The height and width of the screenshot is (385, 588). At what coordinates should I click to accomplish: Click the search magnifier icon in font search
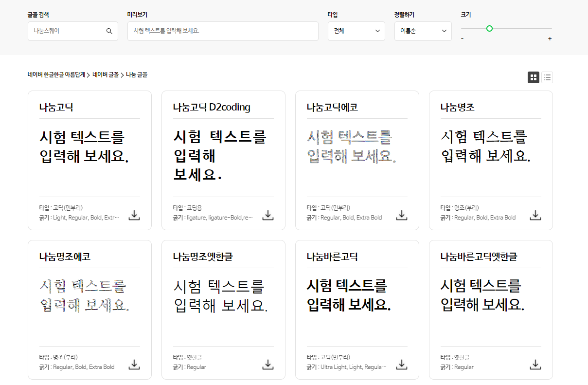(x=109, y=31)
